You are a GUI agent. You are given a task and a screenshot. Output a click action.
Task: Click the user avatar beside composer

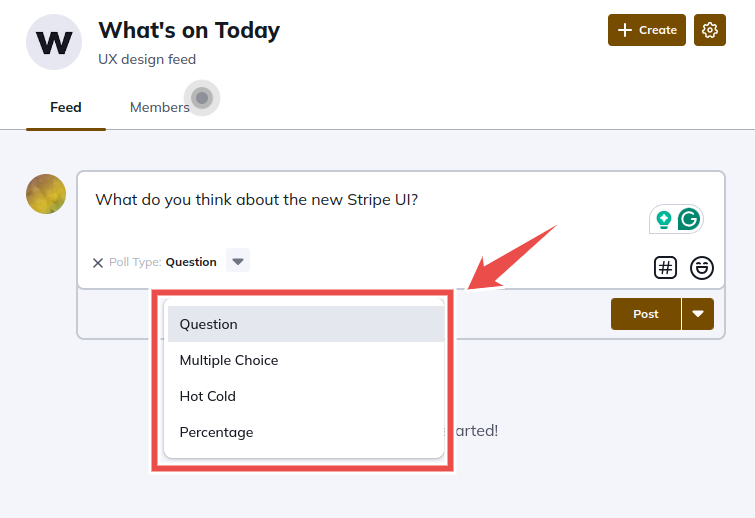pyautogui.click(x=46, y=194)
